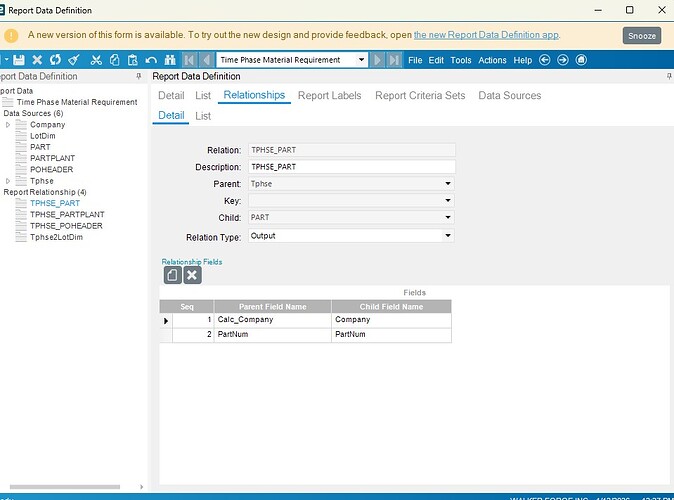This screenshot has height=500, width=674.
Task: Delete the selected relationship field
Action: click(192, 274)
